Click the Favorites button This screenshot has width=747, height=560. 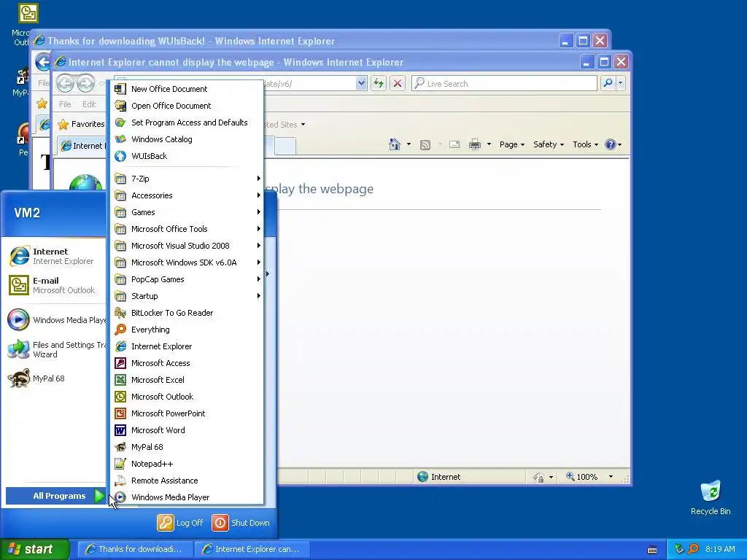81,124
